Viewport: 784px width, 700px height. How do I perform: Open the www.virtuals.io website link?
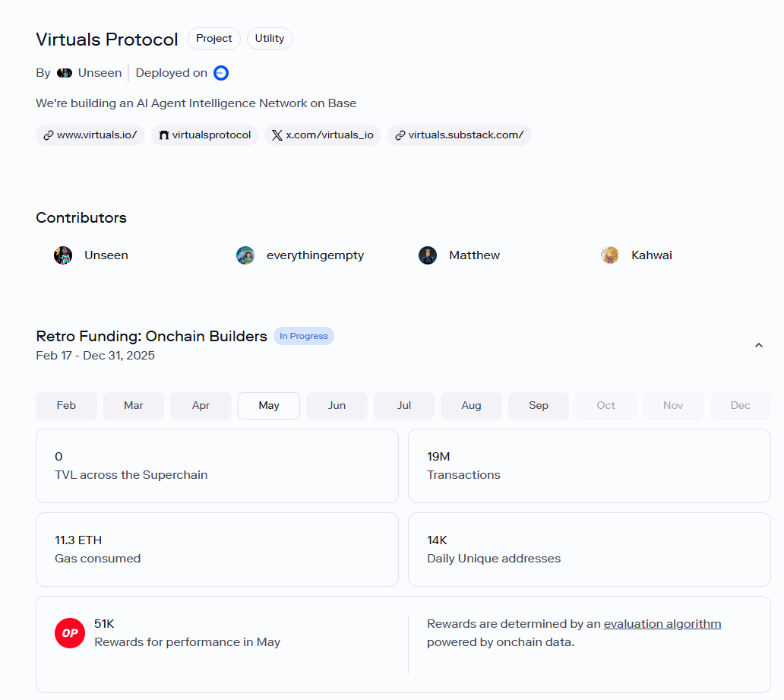coord(90,135)
